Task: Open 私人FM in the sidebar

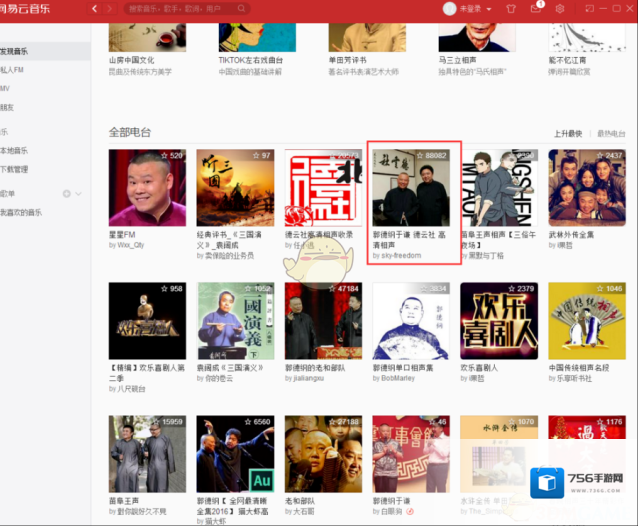Action: [16, 71]
